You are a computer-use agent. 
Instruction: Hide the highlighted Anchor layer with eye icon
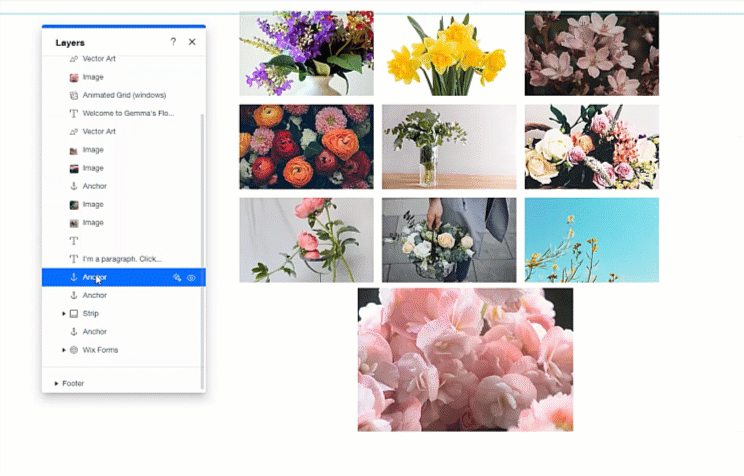[192, 278]
